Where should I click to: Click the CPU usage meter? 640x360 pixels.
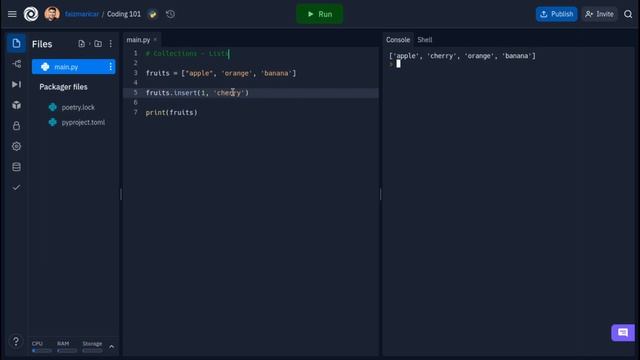point(42,347)
